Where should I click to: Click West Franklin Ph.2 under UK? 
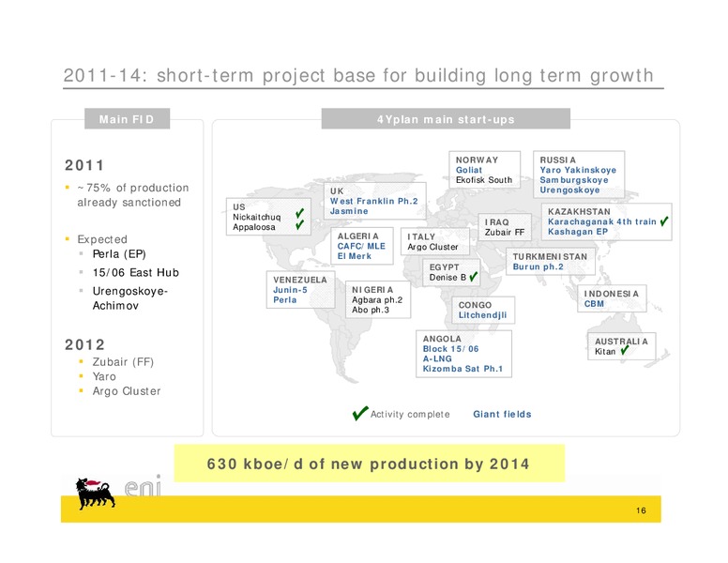(x=373, y=201)
